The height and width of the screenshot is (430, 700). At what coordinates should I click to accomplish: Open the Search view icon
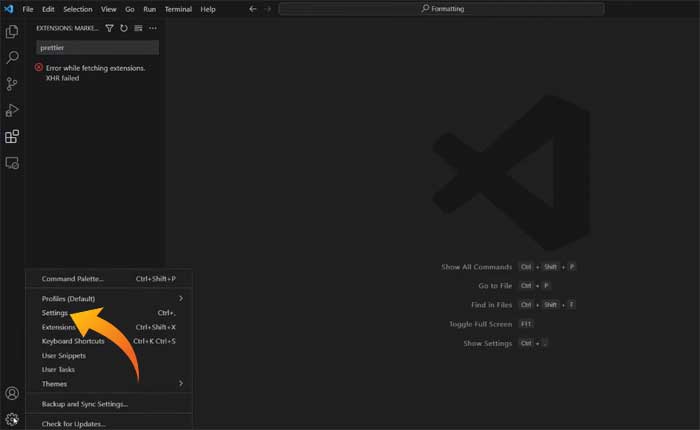[x=12, y=58]
